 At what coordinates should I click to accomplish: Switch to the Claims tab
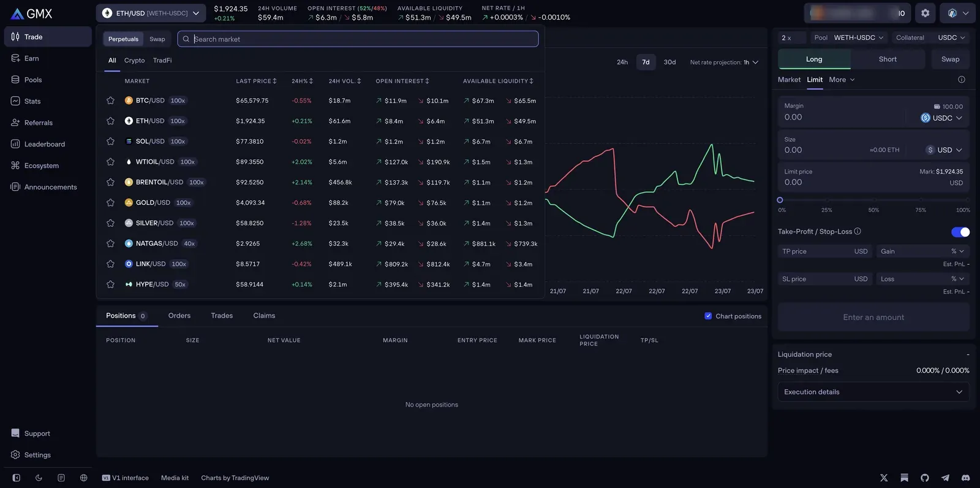click(x=264, y=316)
